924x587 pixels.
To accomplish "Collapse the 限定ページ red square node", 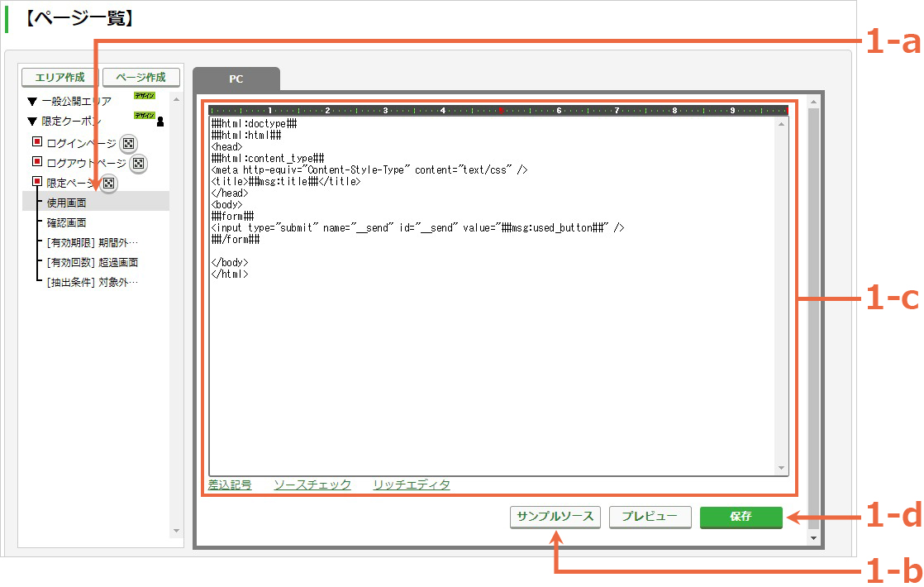I will 37,181.
